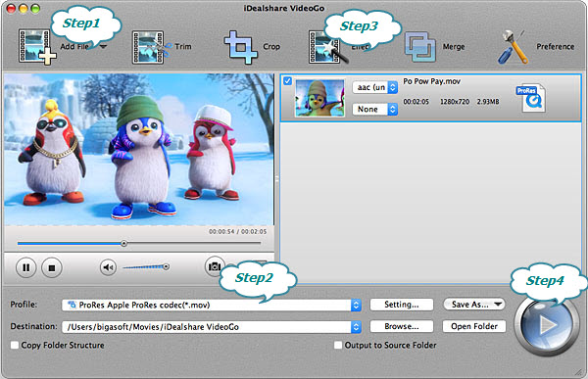Viewport: 588px width, 379px height.
Task: Open the Save As... dropdown button
Action: tap(474, 305)
